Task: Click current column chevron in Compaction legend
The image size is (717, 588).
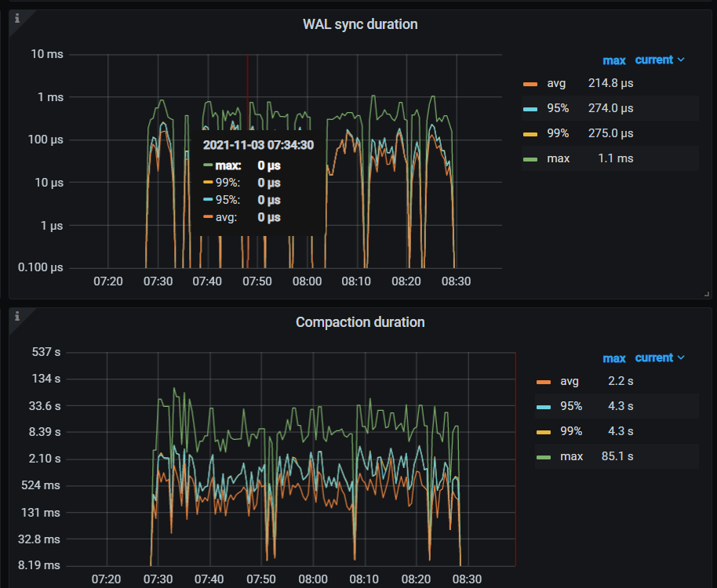Action: 680,358
